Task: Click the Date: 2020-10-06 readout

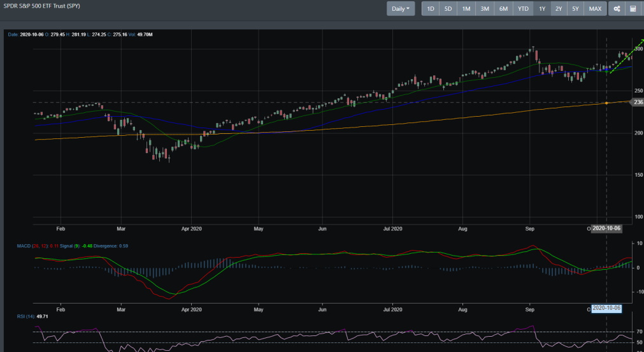Action: click(25, 34)
